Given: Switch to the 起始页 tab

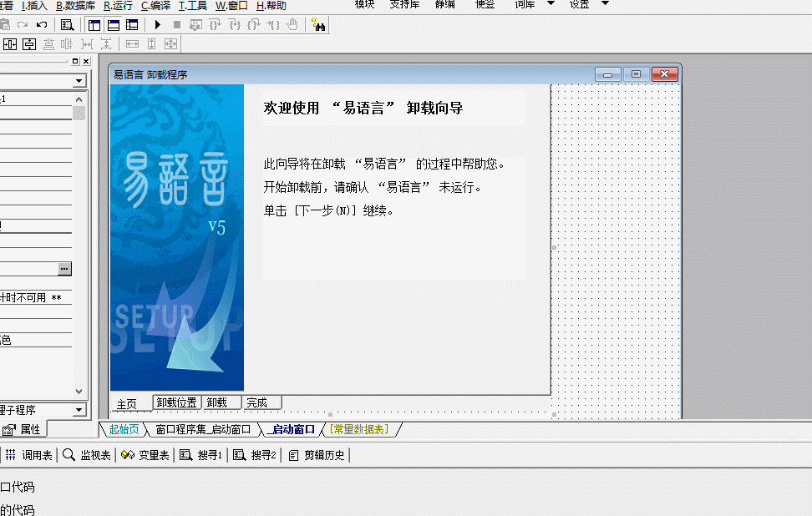Looking at the screenshot, I should [124, 429].
